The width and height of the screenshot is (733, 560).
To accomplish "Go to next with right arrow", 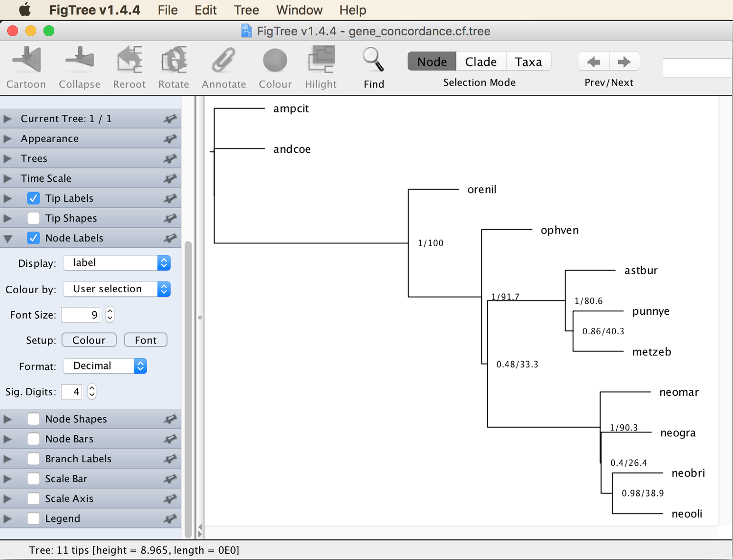I will pyautogui.click(x=624, y=62).
